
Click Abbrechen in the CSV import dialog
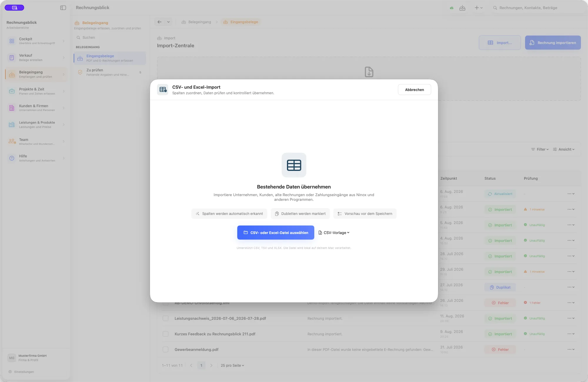415,90
